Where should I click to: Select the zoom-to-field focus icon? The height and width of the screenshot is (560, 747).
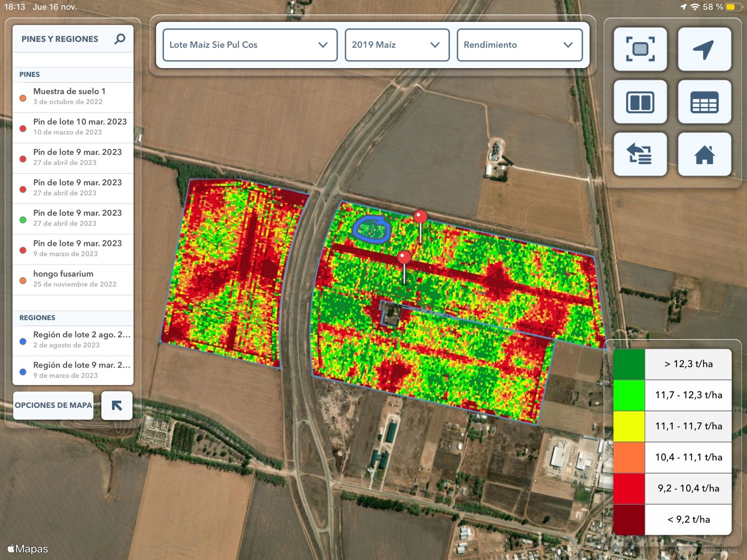[x=640, y=49]
